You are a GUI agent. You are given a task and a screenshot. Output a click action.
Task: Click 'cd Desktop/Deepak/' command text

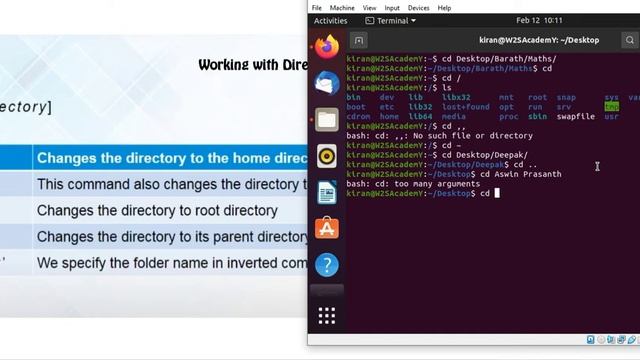(484, 155)
